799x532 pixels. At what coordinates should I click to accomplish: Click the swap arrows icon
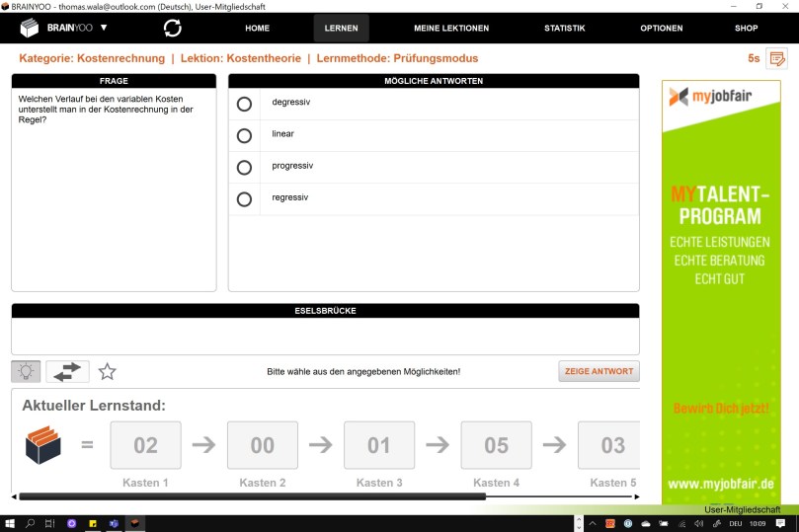(x=67, y=371)
